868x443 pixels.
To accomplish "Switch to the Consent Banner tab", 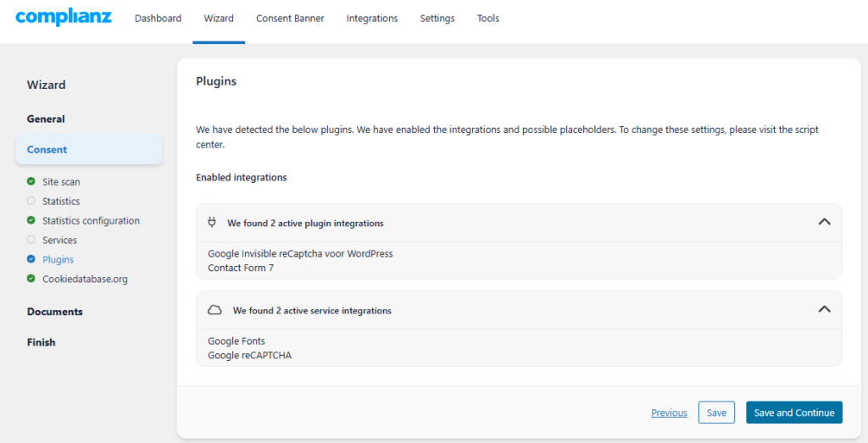I will click(290, 19).
